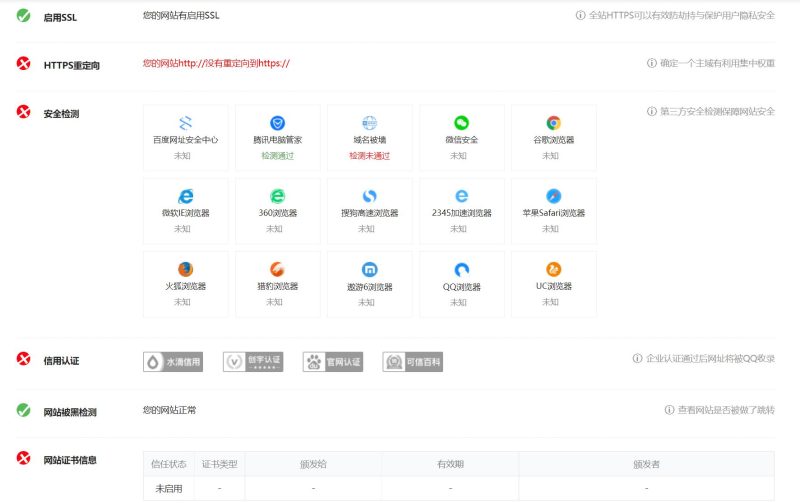
Task: Click the Firefox browser icon
Action: click(186, 269)
